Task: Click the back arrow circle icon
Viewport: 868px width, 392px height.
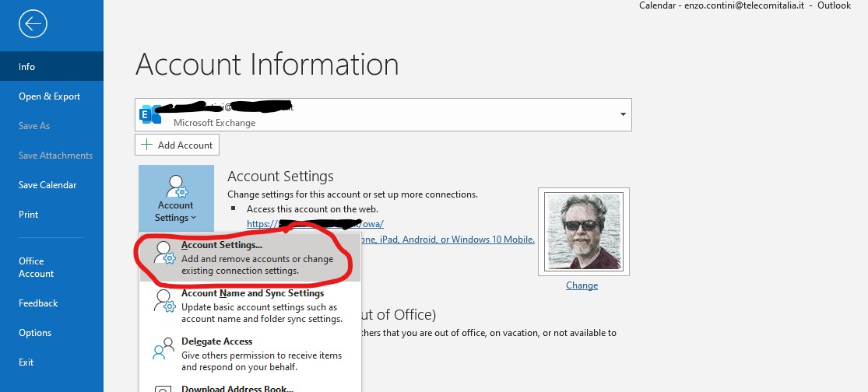Action: pos(33,24)
